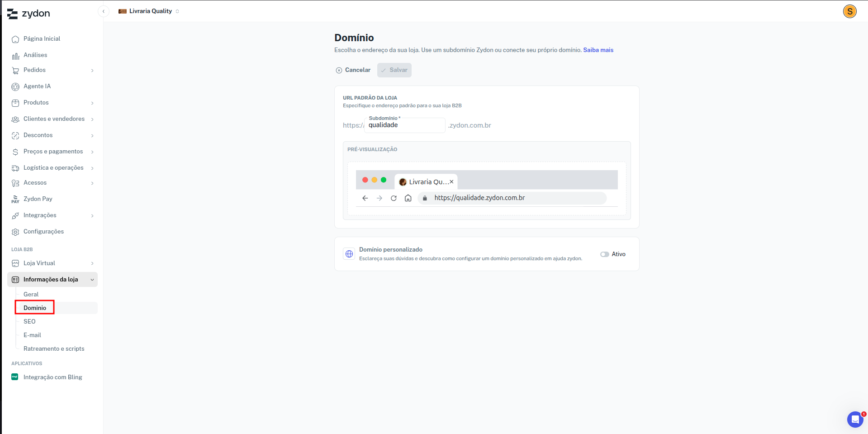
Task: Close the Livraria Qu... preview tab
Action: point(451,182)
